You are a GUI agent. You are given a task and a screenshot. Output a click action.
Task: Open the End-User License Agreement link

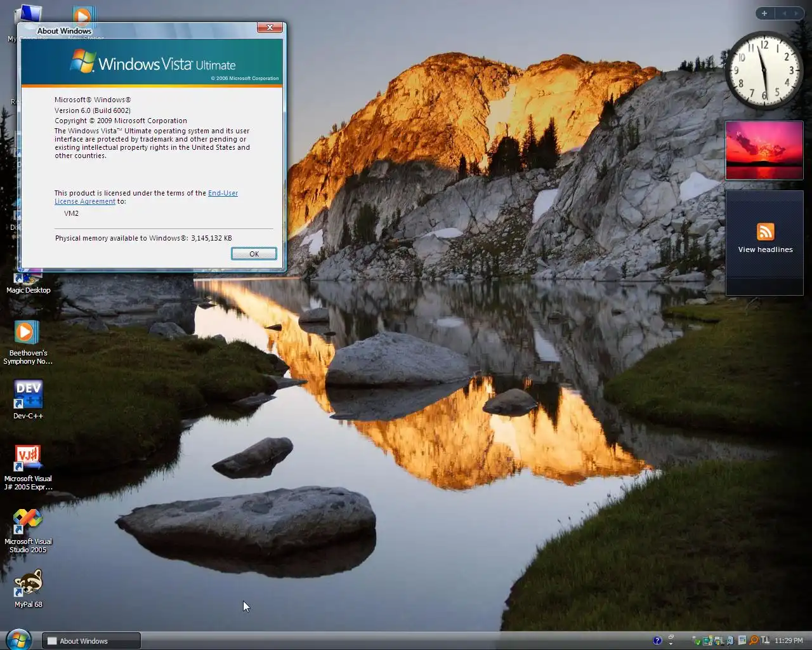point(146,197)
